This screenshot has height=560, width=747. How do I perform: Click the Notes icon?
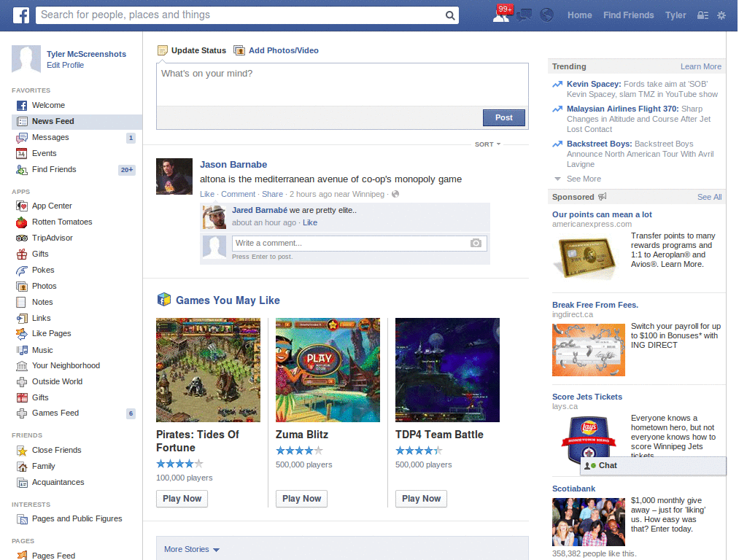22,302
